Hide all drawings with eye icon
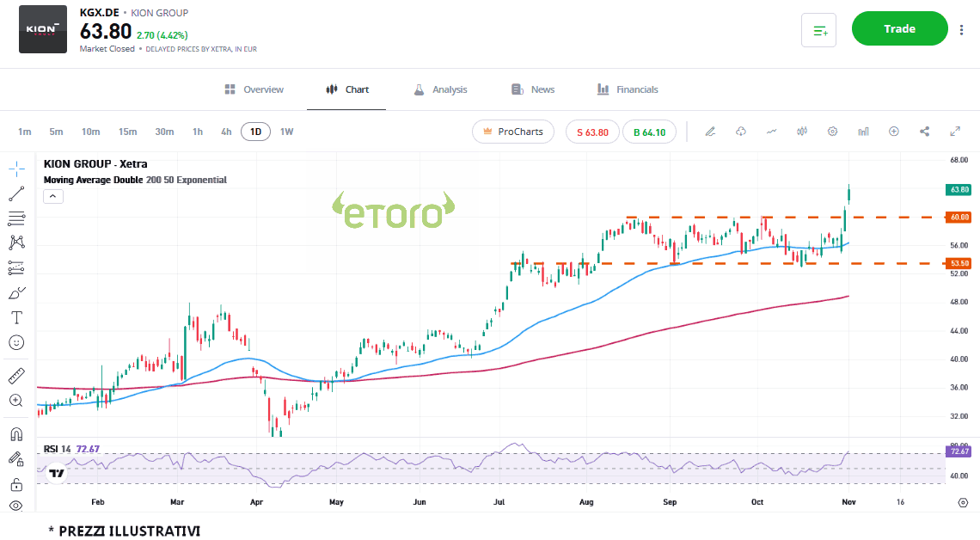This screenshot has width=980, height=540. (x=16, y=506)
